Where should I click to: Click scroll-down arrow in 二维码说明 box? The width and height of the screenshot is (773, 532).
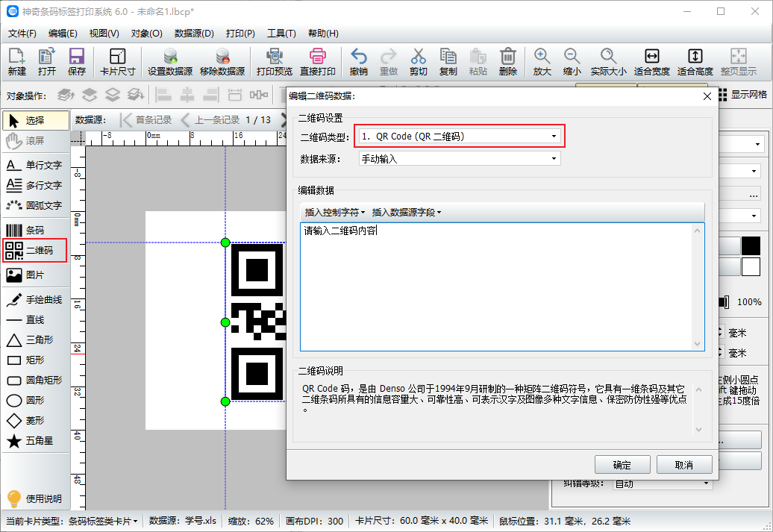pyautogui.click(x=698, y=430)
